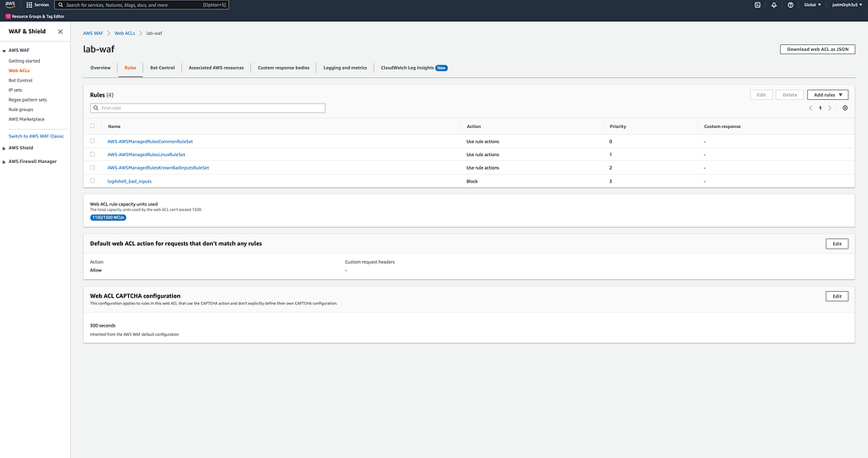Click the 1150/1500 WCUs capacity badge
Image resolution: width=868 pixels, height=458 pixels.
tap(108, 218)
